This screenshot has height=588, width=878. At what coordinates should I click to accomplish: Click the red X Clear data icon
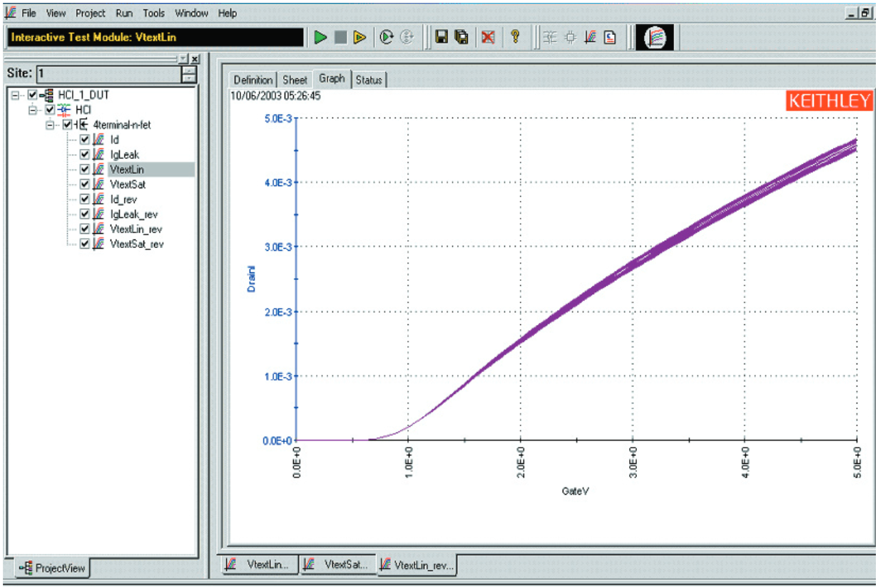(487, 36)
